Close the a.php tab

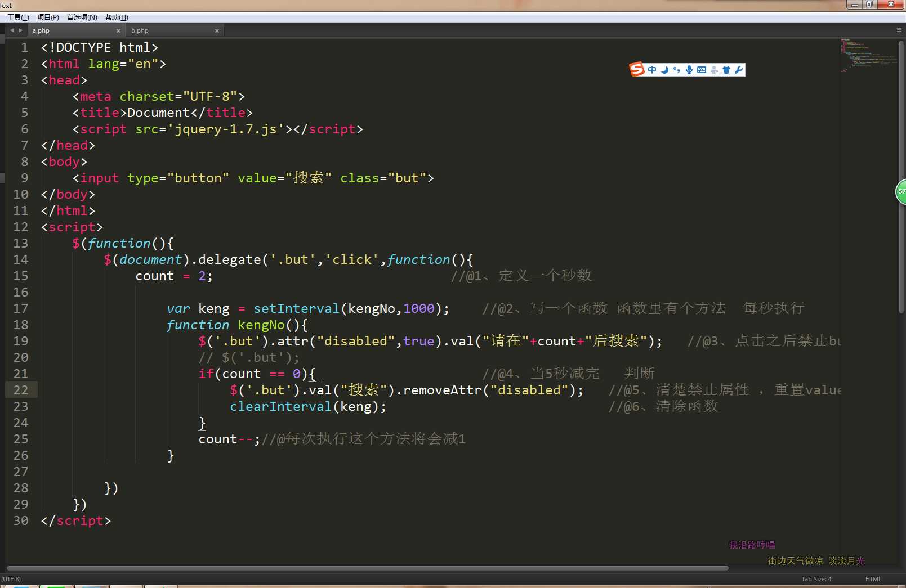118,31
